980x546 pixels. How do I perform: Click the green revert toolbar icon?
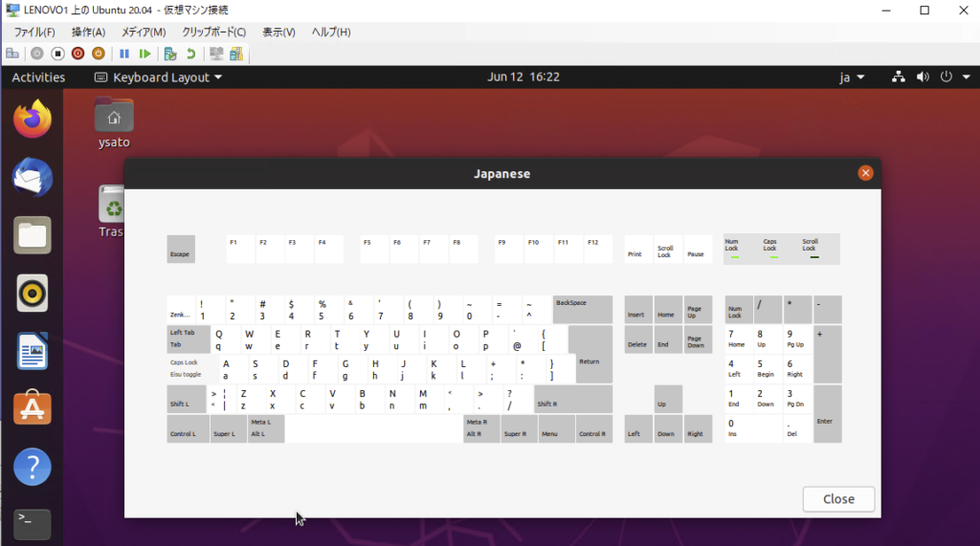tap(190, 54)
